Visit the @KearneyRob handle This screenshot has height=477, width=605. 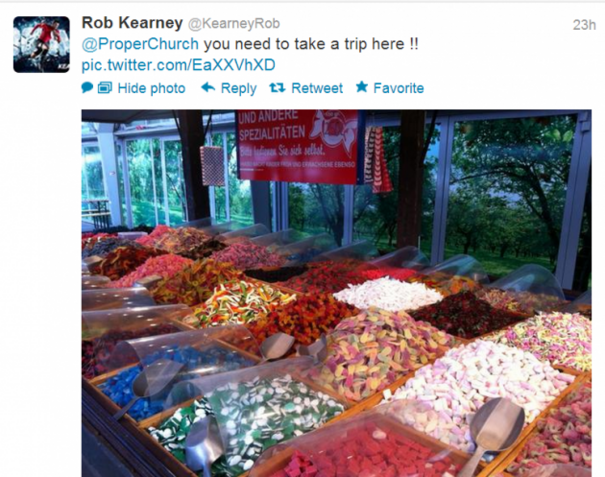point(234,24)
